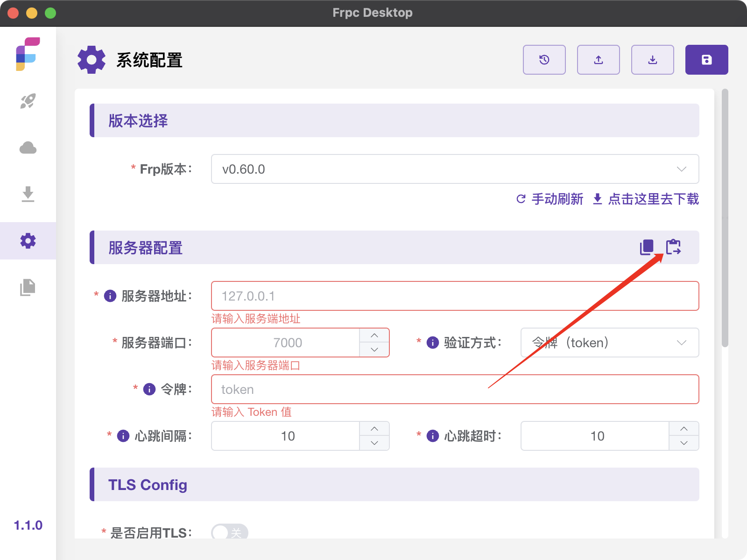Viewport: 747px width, 560px height.
Task: Open the 验证方式 dropdown showing 令牌 (token)
Action: (610, 343)
